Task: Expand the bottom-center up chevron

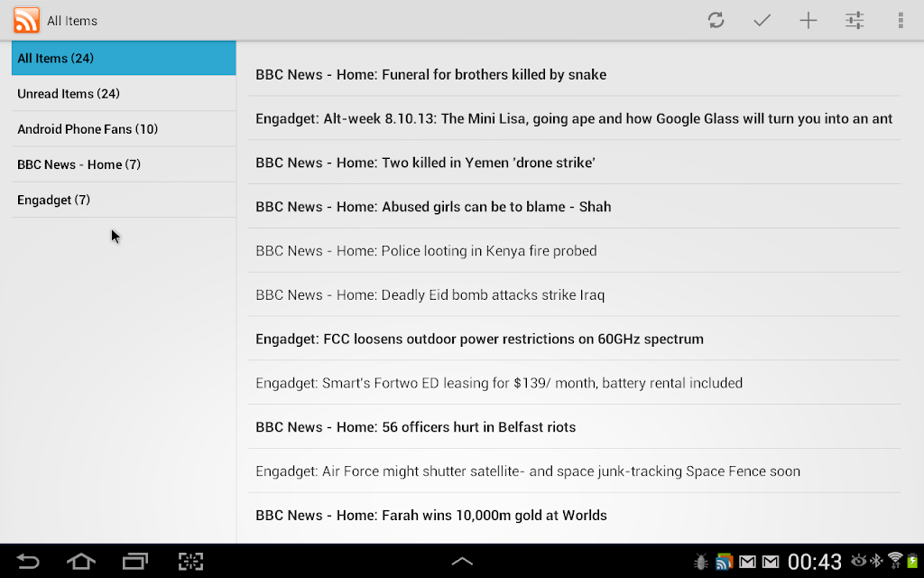Action: pyautogui.click(x=462, y=561)
